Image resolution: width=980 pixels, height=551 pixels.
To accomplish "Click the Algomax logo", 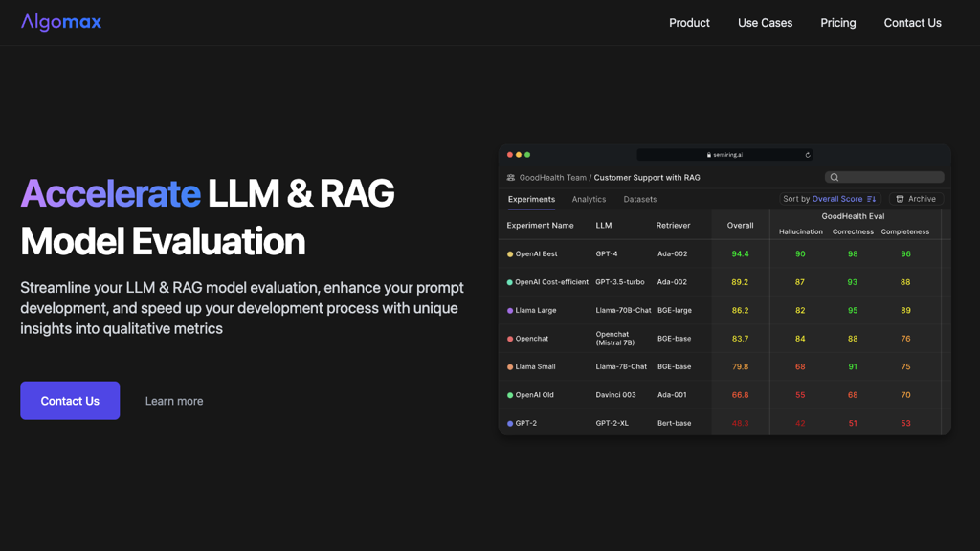I will pos(61,22).
